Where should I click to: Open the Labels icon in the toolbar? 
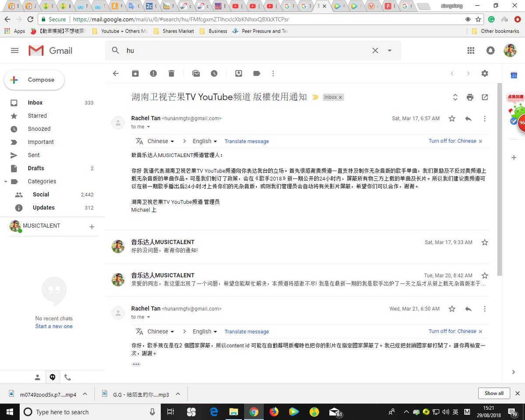pyautogui.click(x=257, y=73)
